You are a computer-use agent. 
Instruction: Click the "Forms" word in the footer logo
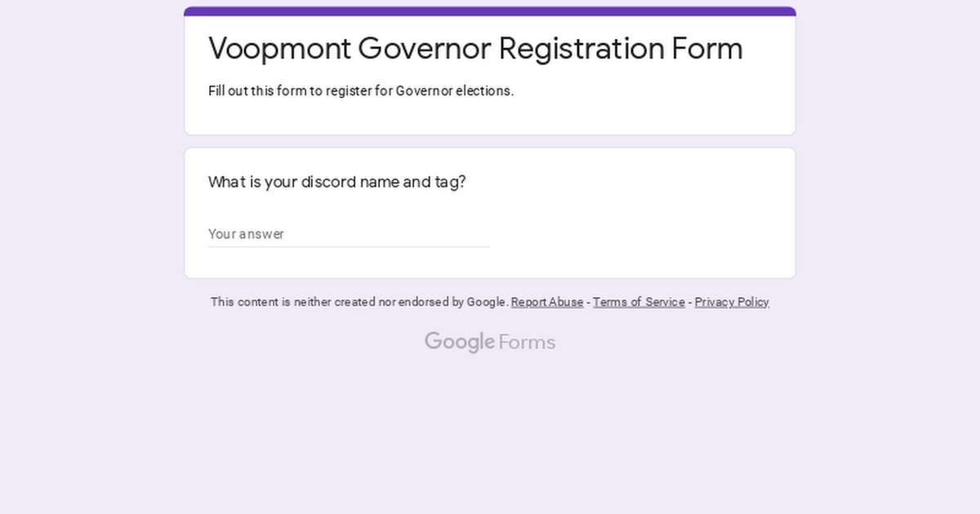point(527,342)
